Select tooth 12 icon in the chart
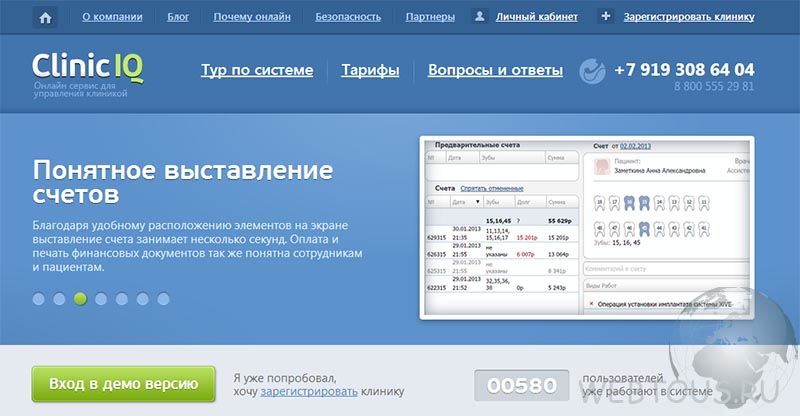Image resolution: width=800 pixels, height=416 pixels. tap(689, 203)
